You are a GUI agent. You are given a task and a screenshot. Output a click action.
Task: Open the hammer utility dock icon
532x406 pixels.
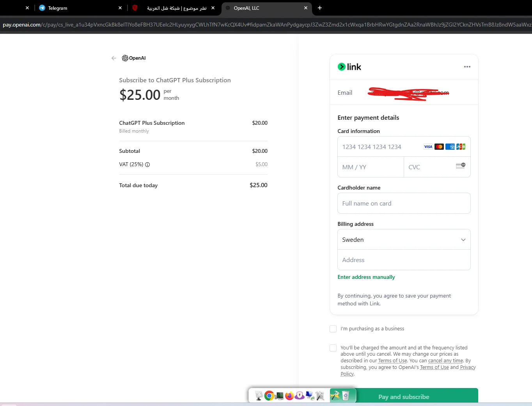click(335, 395)
